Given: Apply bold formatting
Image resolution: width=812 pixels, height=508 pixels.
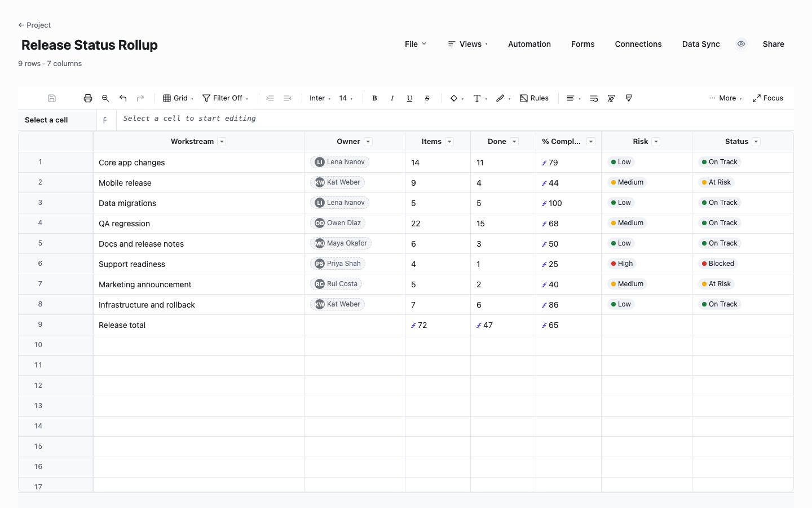Looking at the screenshot, I should click(x=374, y=98).
